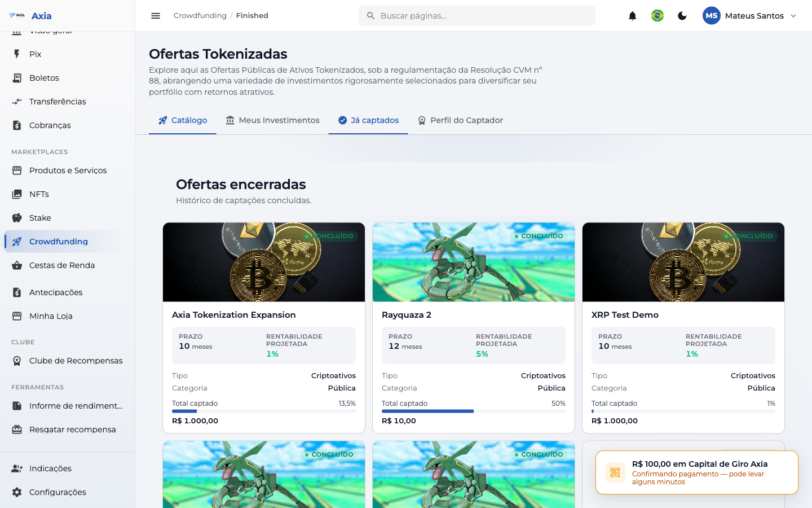Image resolution: width=812 pixels, height=508 pixels.
Task: Open Informe de rendimentos
Action: [x=68, y=406]
